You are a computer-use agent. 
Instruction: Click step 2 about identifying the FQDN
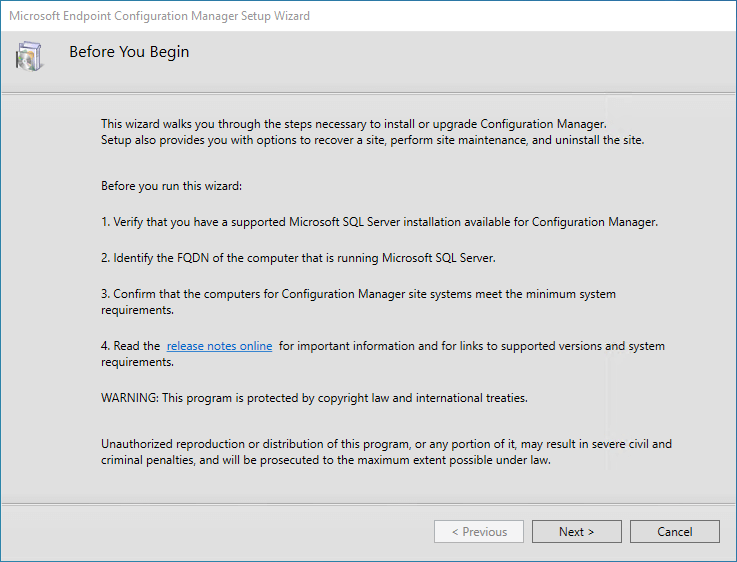[x=298, y=258]
